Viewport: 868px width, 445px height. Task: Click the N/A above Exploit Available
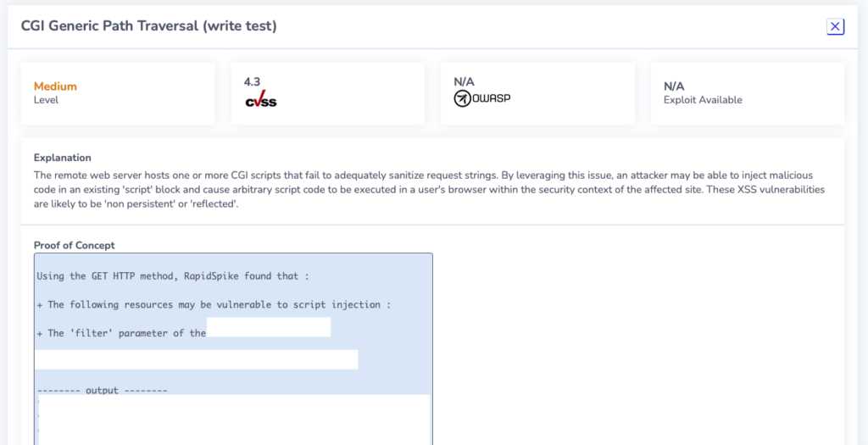tap(674, 86)
